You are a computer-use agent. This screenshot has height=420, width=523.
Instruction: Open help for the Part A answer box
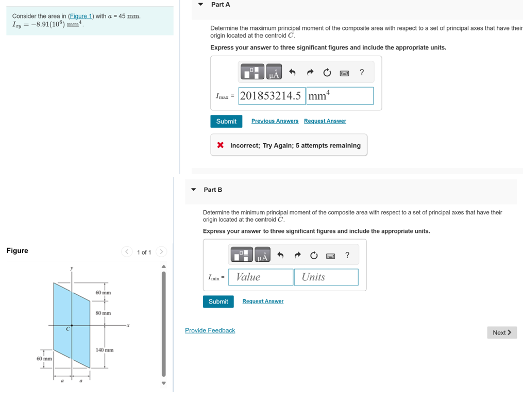coord(361,72)
